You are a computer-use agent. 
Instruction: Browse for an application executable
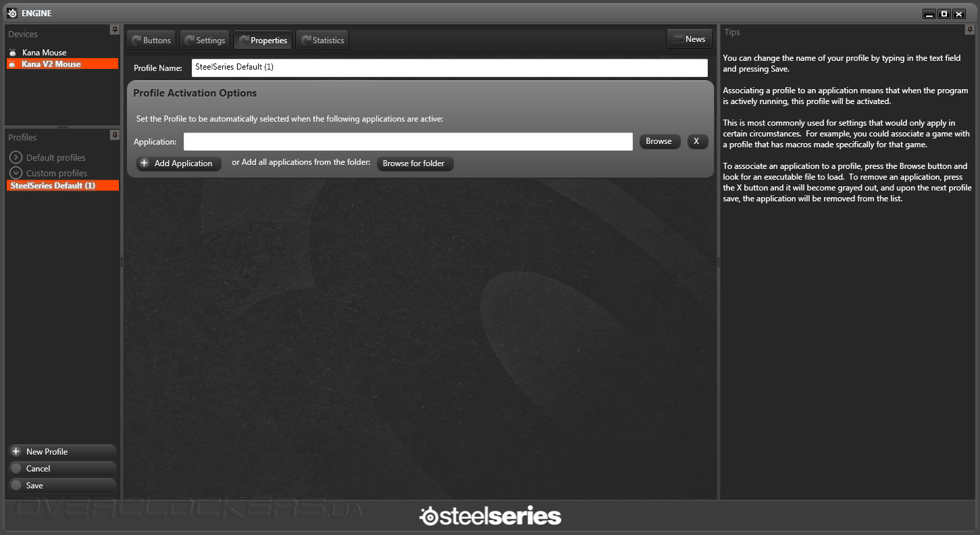click(x=659, y=141)
